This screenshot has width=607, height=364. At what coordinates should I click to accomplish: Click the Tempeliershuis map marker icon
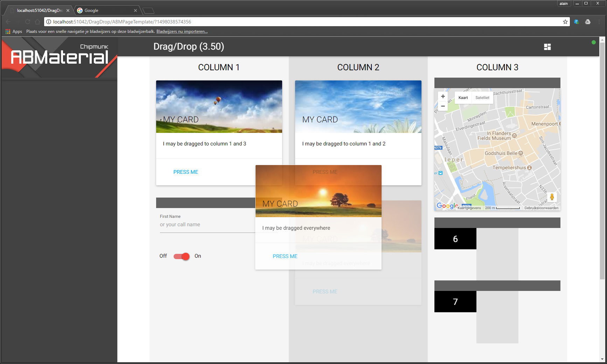[529, 168]
